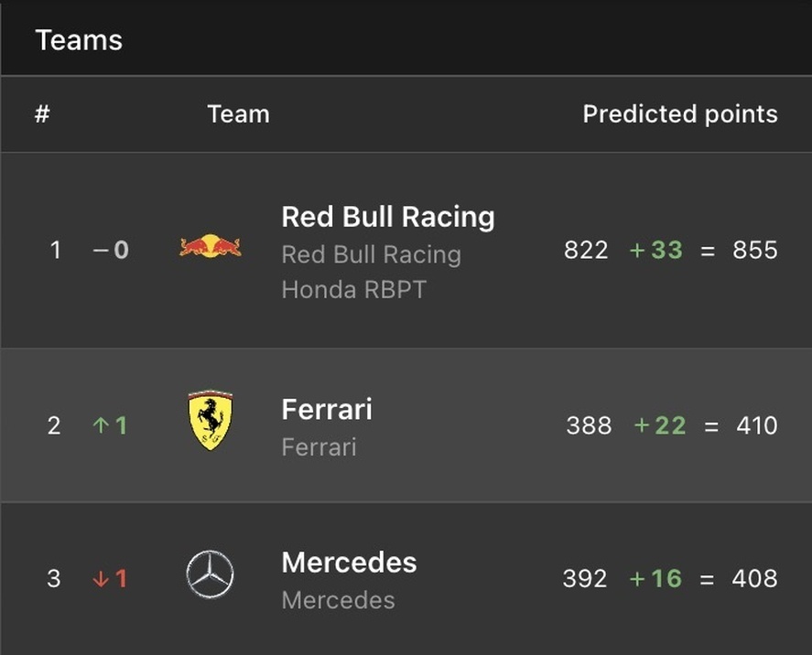Click the Red Bull Racing logo
Screen dimensions: 812x655
pyautogui.click(x=211, y=246)
